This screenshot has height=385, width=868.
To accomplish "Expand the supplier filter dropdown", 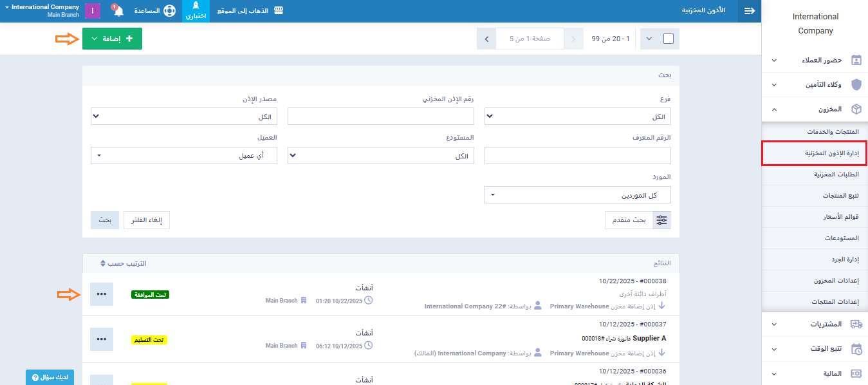I will (x=577, y=195).
